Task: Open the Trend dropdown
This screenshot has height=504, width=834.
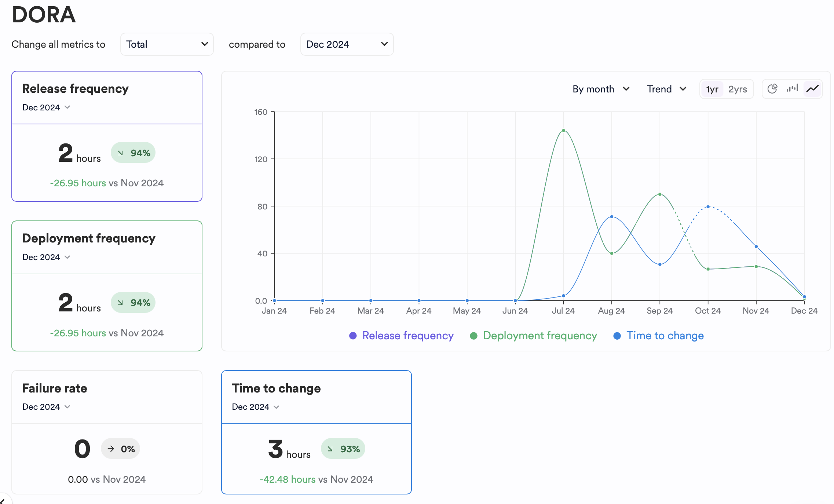Action: pos(666,89)
